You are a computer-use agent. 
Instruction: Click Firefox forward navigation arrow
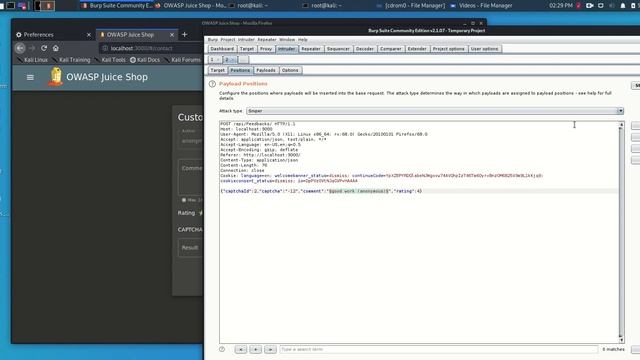click(32, 48)
